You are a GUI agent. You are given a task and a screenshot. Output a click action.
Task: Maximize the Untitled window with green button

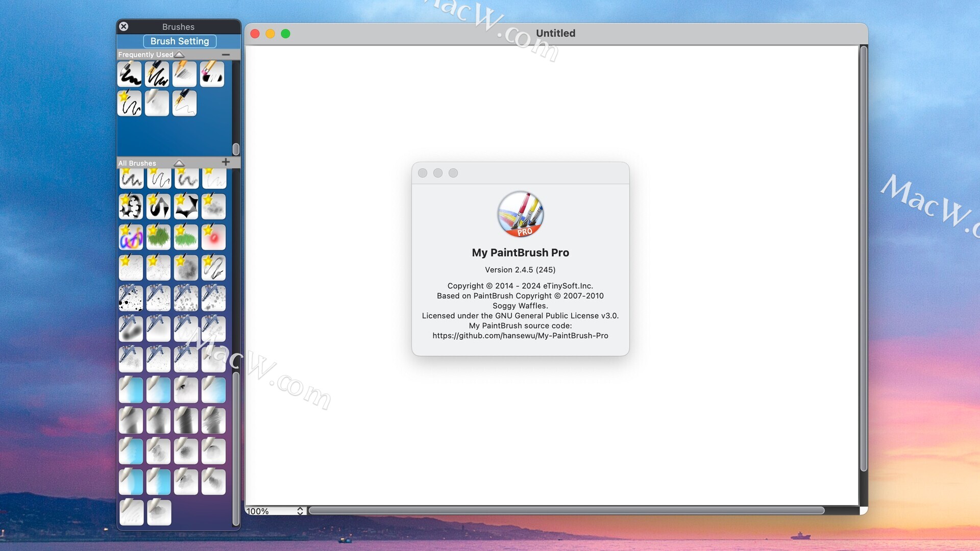tap(286, 34)
